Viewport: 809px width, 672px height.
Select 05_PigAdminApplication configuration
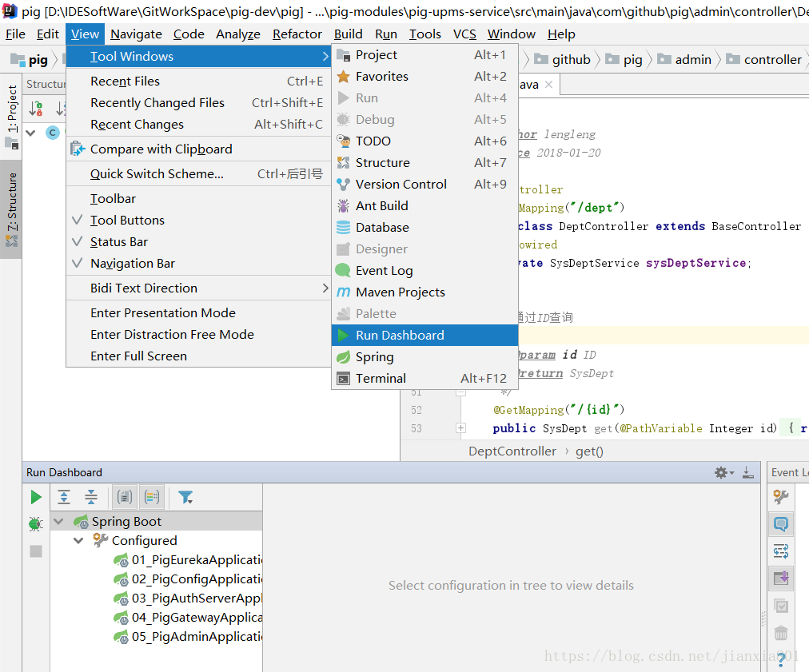188,636
